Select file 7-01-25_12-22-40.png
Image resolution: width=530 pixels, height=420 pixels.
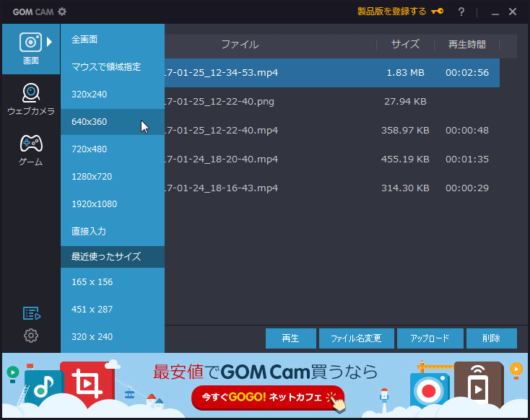coord(220,101)
